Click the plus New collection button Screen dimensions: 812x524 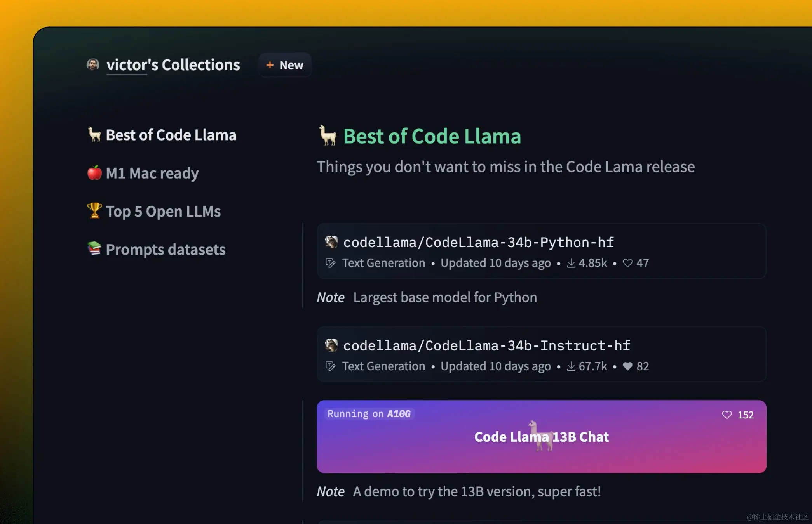285,65
